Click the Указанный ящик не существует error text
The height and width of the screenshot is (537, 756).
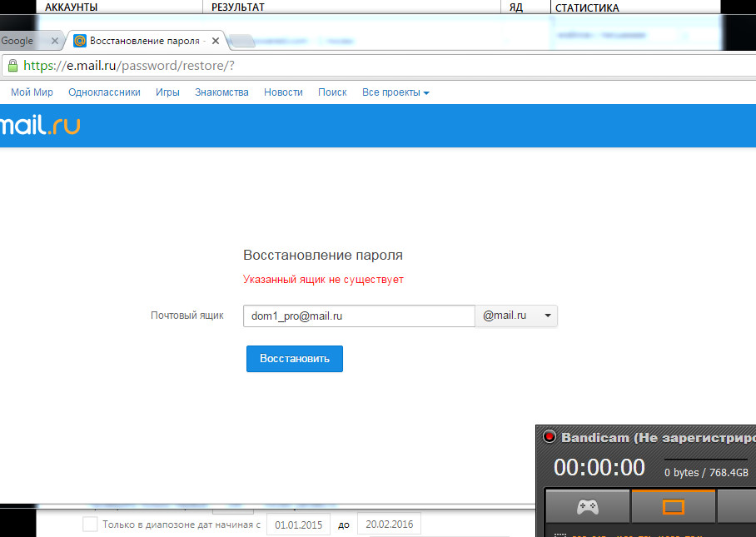(x=323, y=280)
